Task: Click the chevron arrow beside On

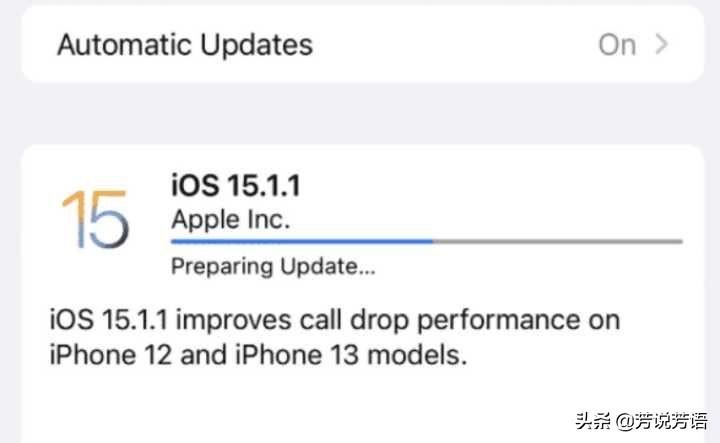Action: (661, 45)
